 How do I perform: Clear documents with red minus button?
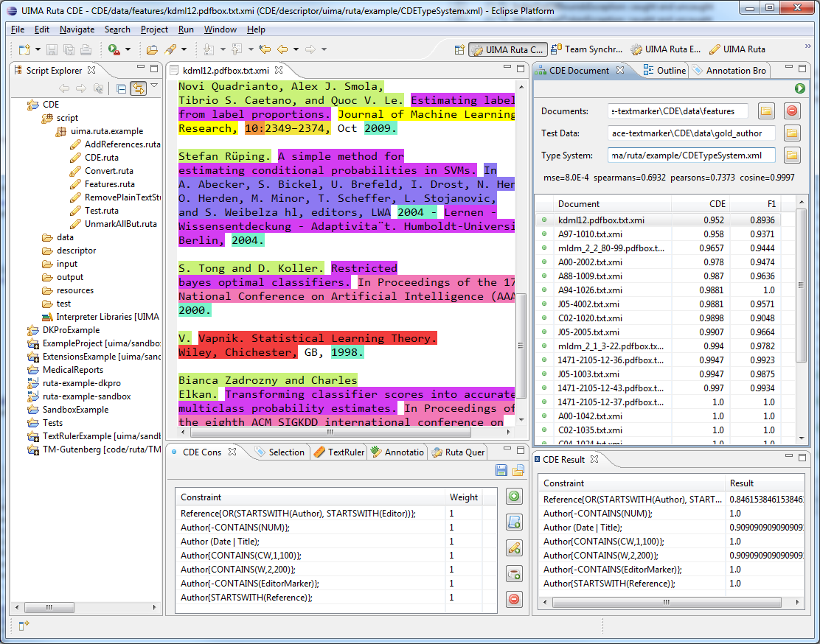click(x=792, y=111)
